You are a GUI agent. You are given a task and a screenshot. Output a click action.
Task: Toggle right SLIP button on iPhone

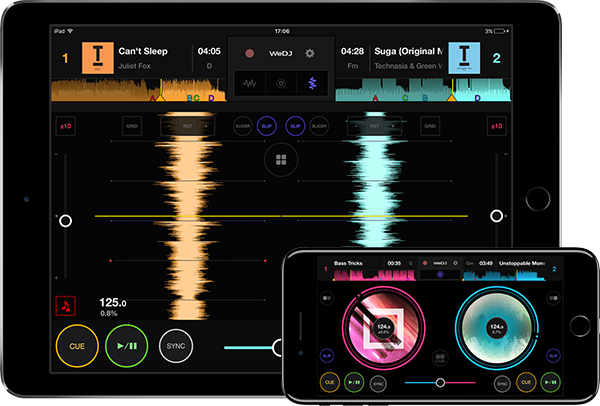(553, 356)
